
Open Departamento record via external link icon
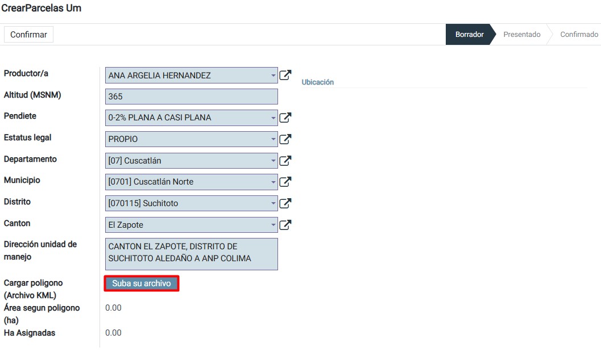pyautogui.click(x=285, y=161)
